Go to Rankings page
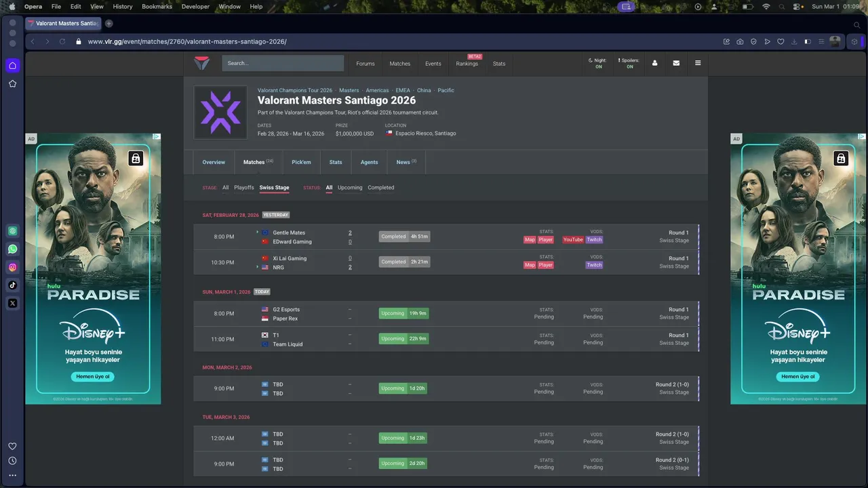 point(467,64)
